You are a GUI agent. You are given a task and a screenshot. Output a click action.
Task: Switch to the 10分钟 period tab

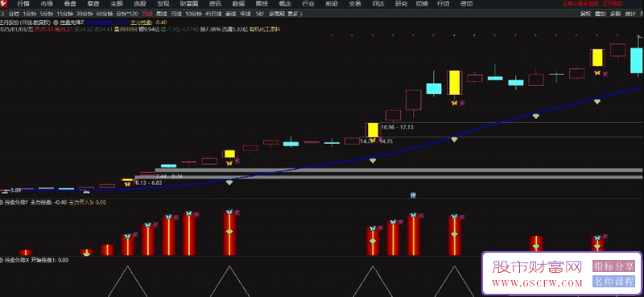[193, 14]
